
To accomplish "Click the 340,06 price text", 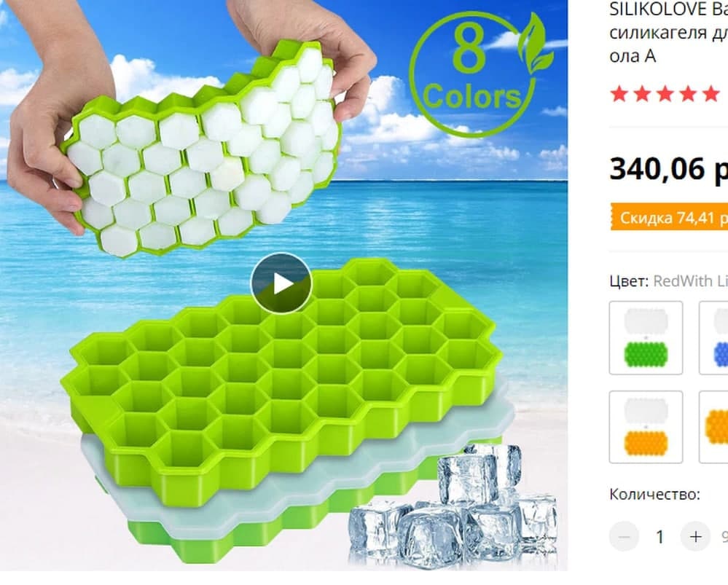I will 668,169.
